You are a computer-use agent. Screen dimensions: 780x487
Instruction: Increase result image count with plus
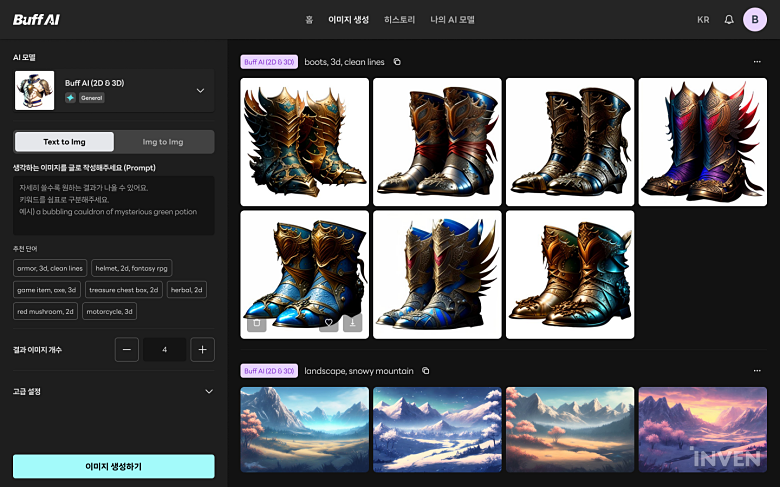(x=202, y=349)
